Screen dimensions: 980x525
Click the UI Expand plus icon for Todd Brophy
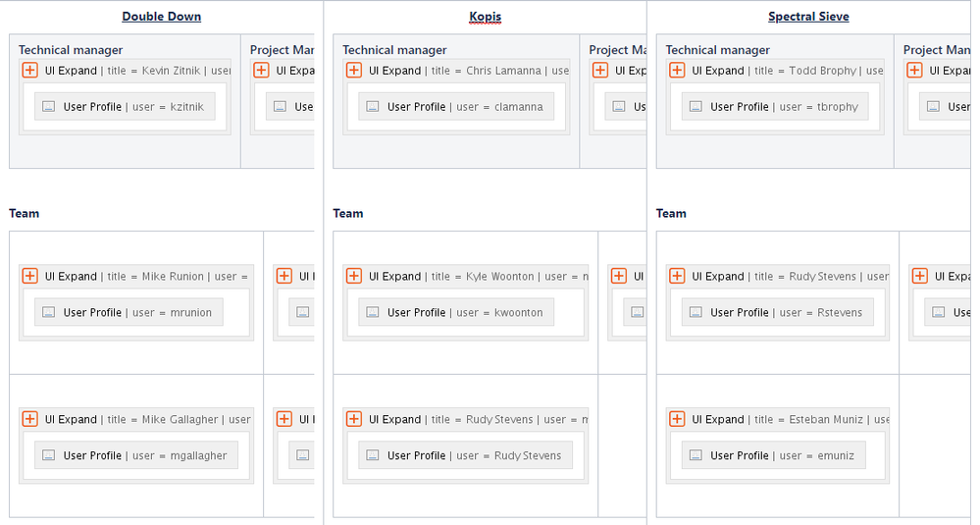tap(677, 70)
